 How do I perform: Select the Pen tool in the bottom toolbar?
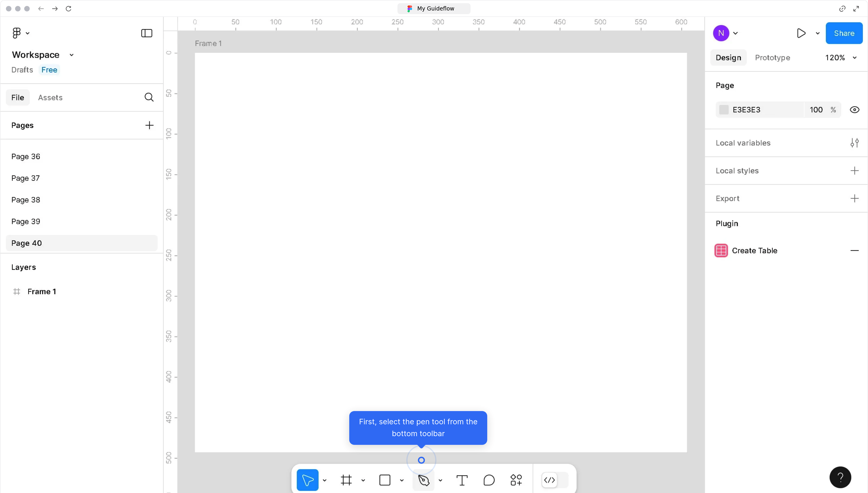coord(423,480)
